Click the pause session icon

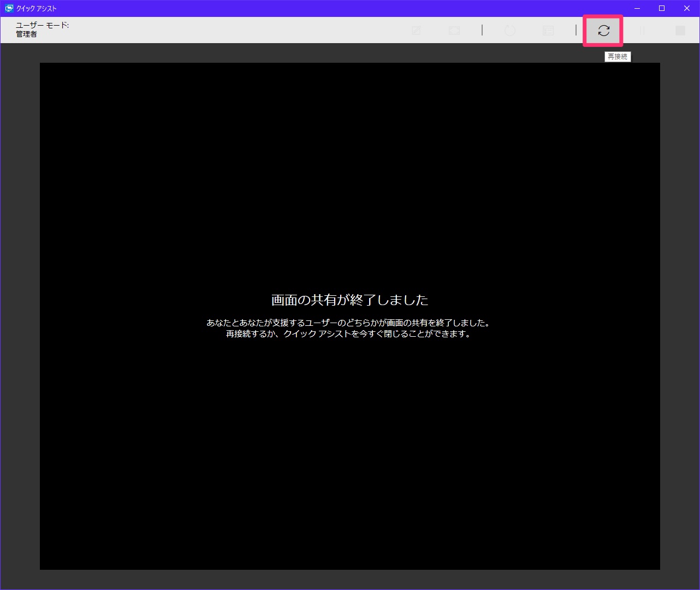(642, 31)
